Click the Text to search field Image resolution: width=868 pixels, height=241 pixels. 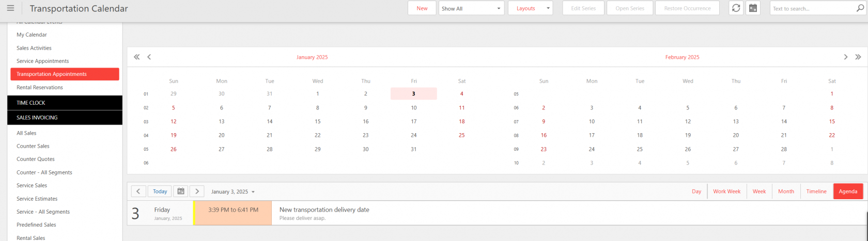pyautogui.click(x=813, y=8)
